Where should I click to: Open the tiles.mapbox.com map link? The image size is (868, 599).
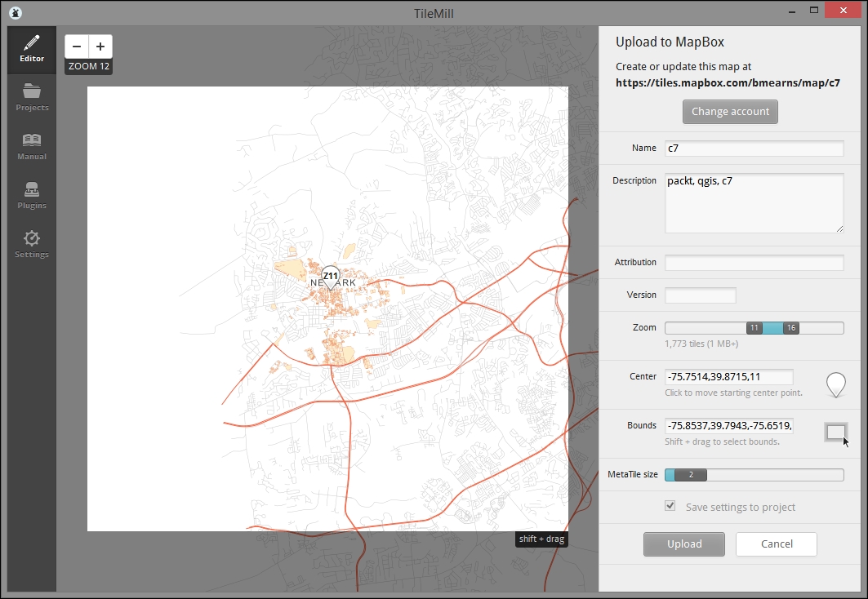[729, 82]
